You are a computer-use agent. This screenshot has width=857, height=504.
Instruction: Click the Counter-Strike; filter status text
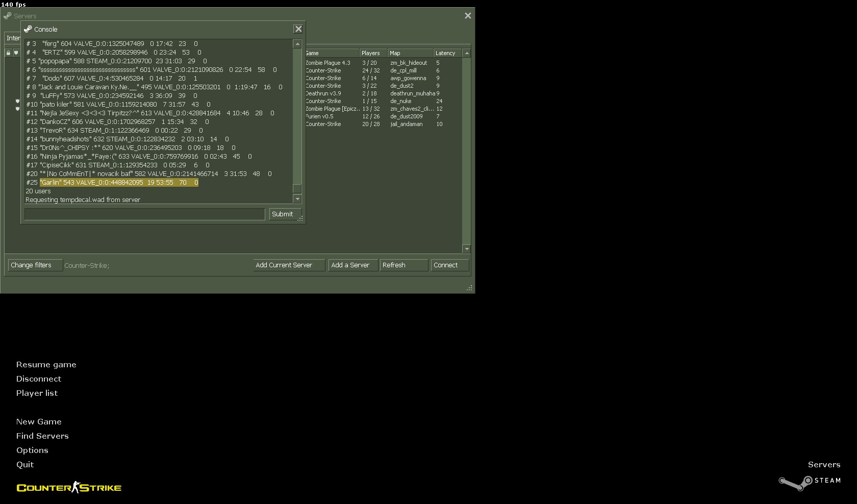87,266
